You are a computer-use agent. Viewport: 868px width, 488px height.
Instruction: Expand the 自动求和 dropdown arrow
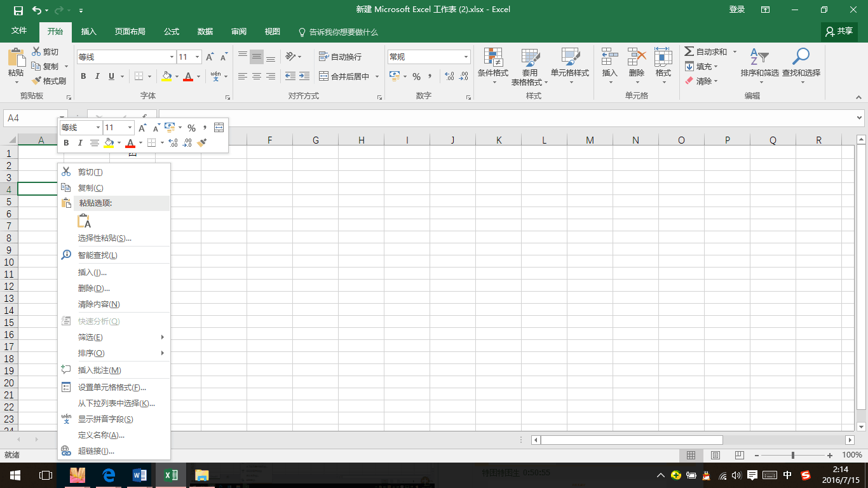pos(735,51)
